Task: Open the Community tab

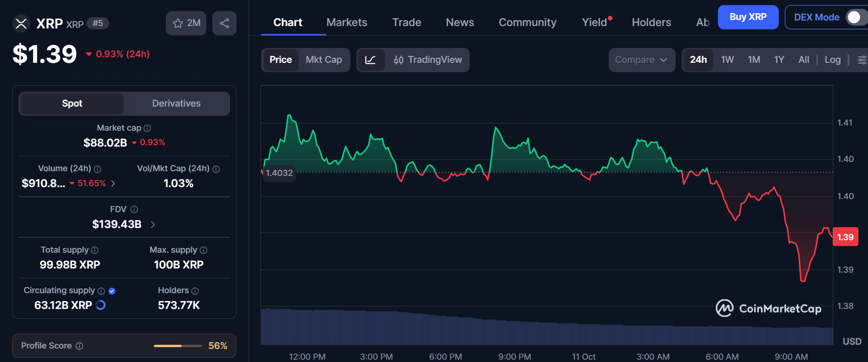Action: (527, 22)
